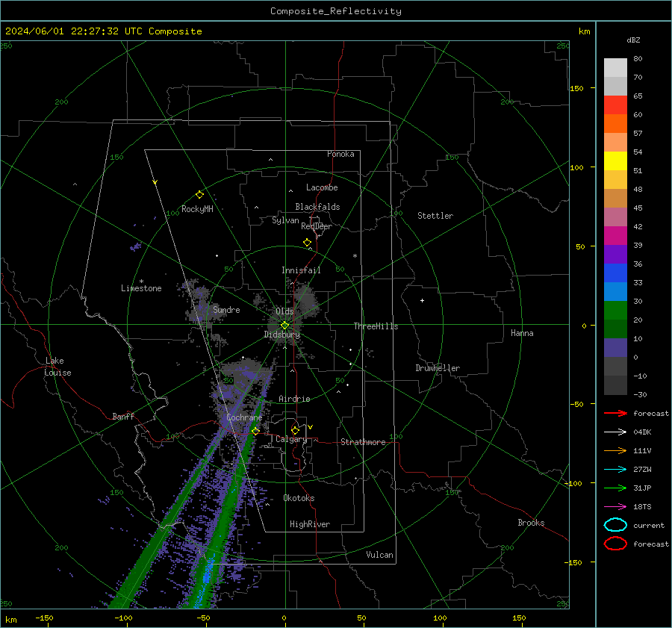Click the Limestone label
The image size is (672, 628).
point(141,288)
